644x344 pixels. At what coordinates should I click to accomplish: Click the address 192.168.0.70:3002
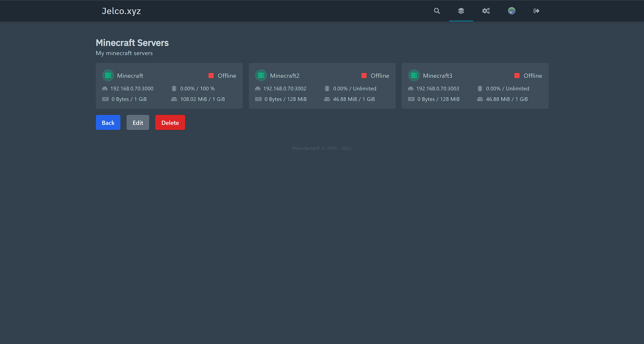285,89
